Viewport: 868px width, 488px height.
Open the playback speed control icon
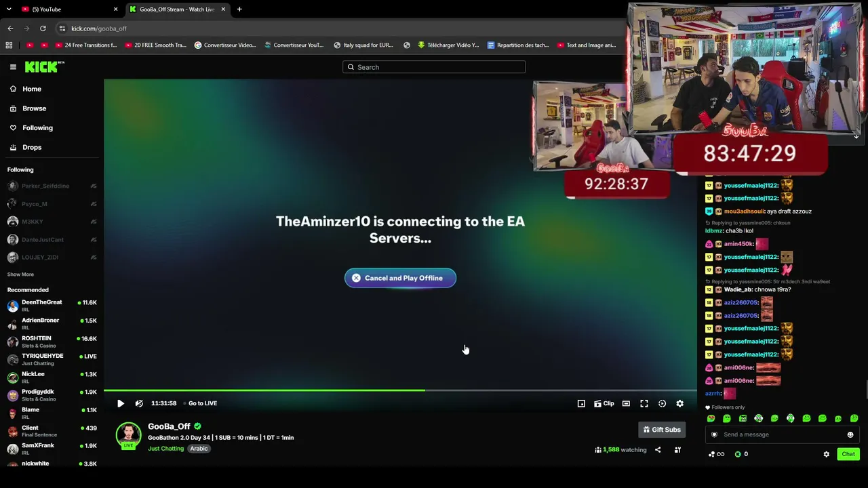(x=662, y=403)
